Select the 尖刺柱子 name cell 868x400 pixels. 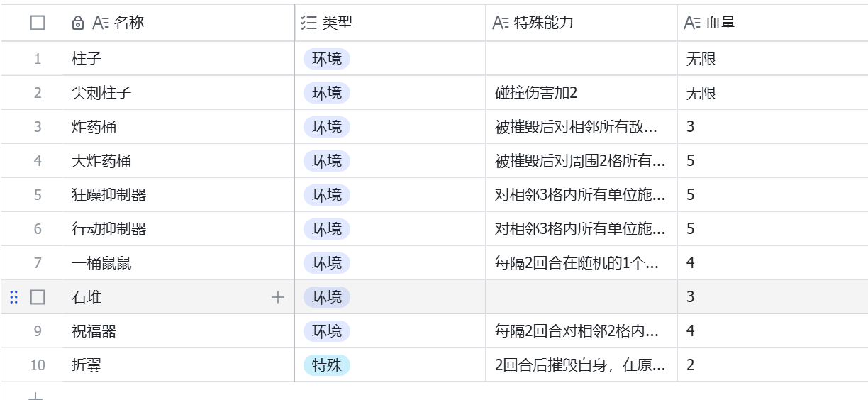(x=178, y=92)
